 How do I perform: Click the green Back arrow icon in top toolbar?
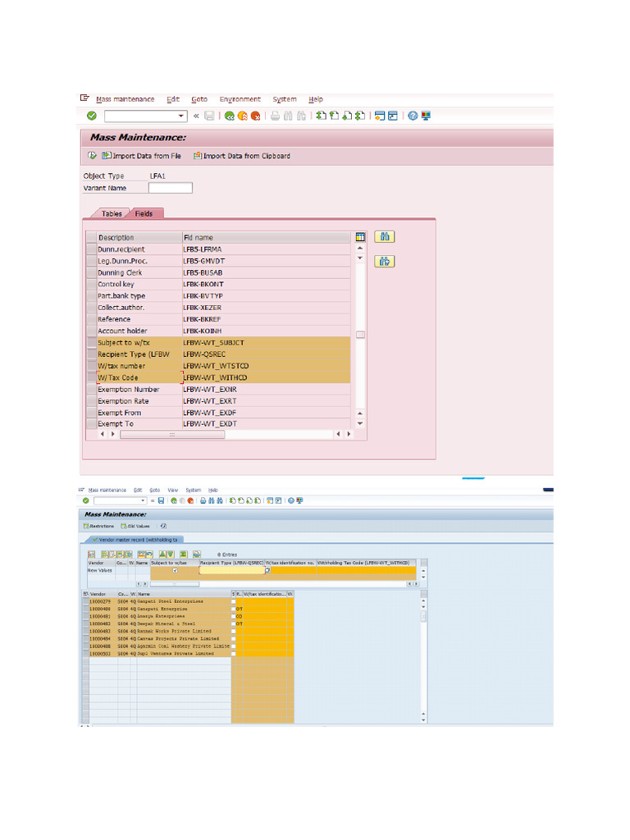(230, 116)
